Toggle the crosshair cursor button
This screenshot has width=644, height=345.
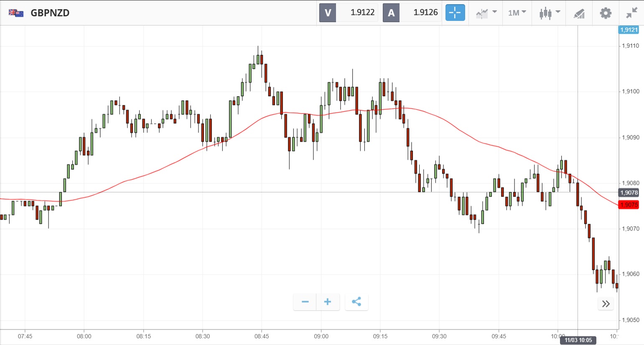455,13
